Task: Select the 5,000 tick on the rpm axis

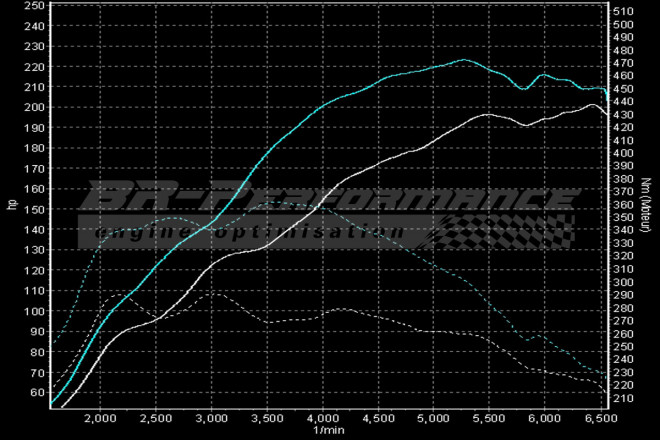Action: tap(433, 417)
